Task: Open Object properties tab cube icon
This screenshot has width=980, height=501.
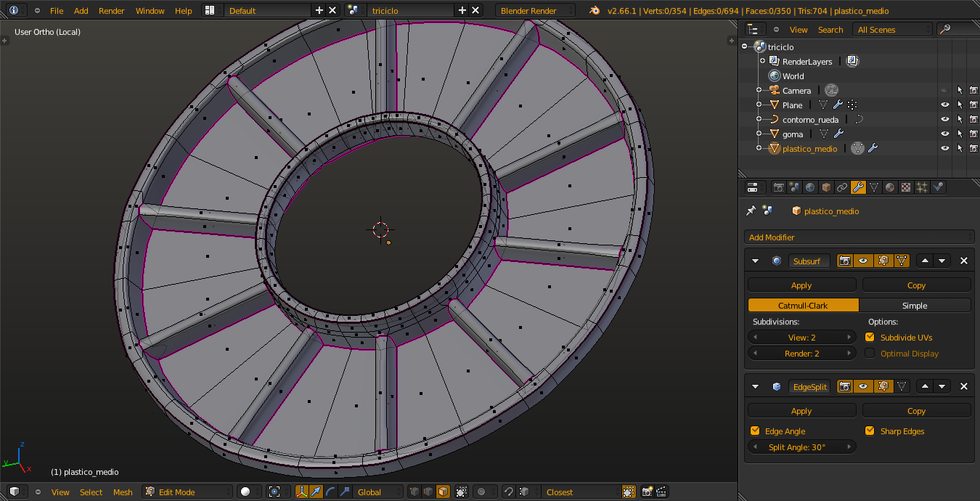Action: tap(826, 187)
